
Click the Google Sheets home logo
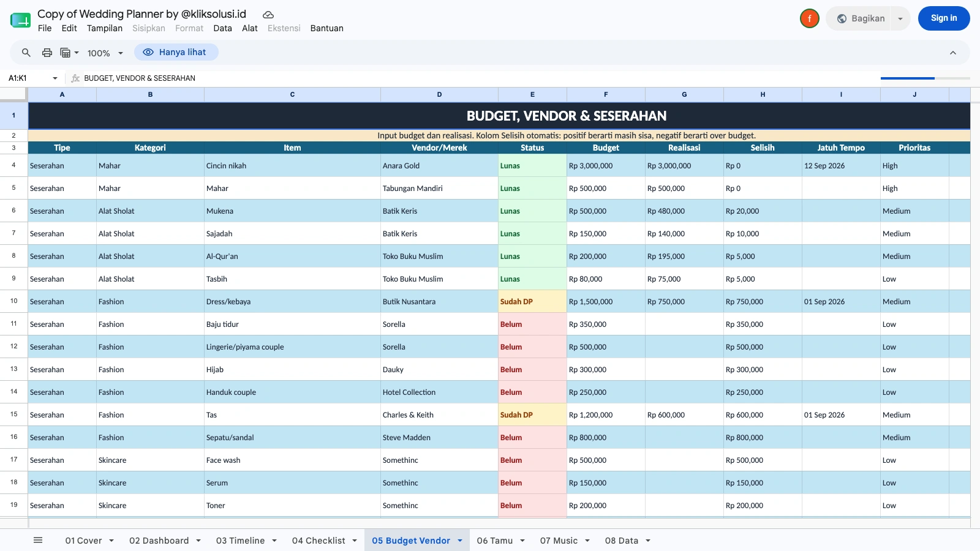20,20
